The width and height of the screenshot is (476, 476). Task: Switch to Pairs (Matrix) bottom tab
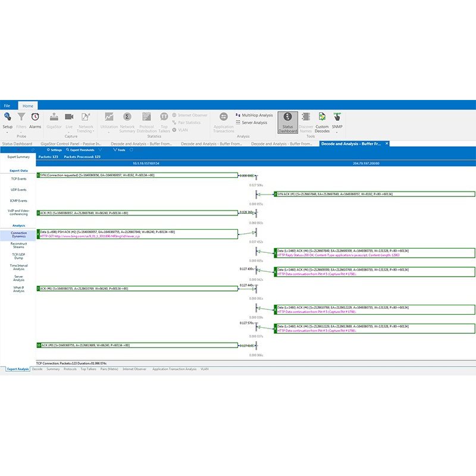click(109, 369)
